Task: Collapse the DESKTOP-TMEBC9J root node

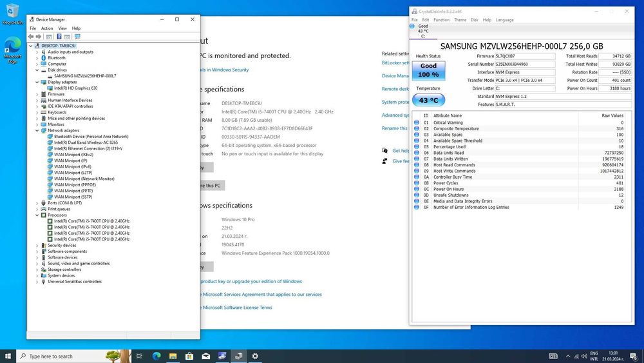Action: (31, 46)
